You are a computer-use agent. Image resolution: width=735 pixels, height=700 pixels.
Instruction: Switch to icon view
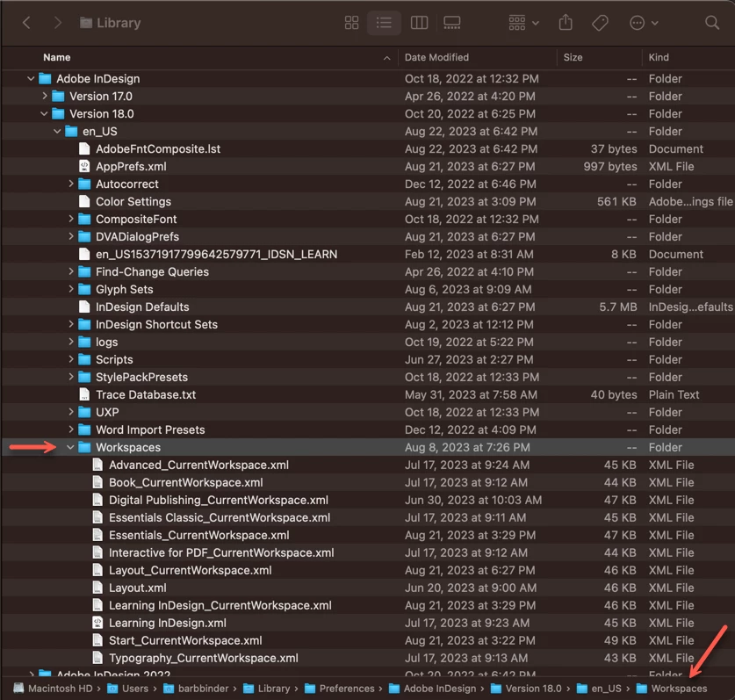351,23
